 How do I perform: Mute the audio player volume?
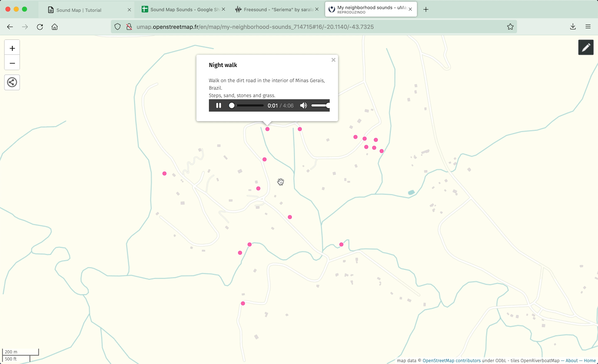pos(304,105)
